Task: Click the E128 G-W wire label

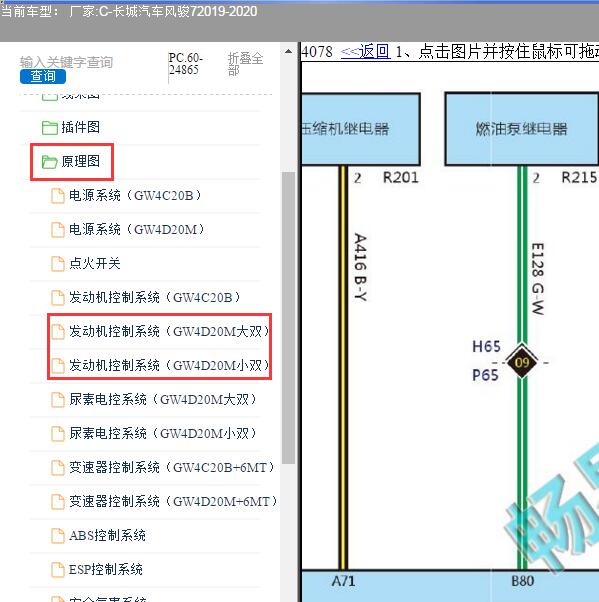Action: pos(538,279)
